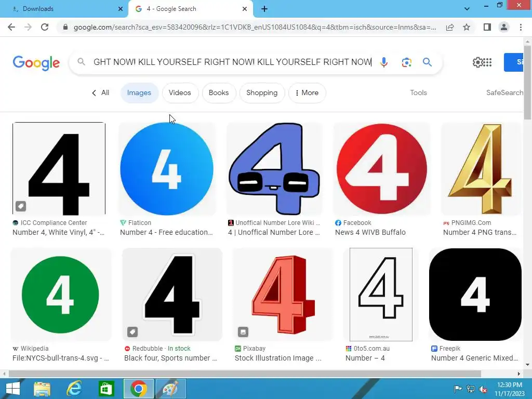Open SafeSearch settings dropdown
The height and width of the screenshot is (399, 532).
coord(504,92)
